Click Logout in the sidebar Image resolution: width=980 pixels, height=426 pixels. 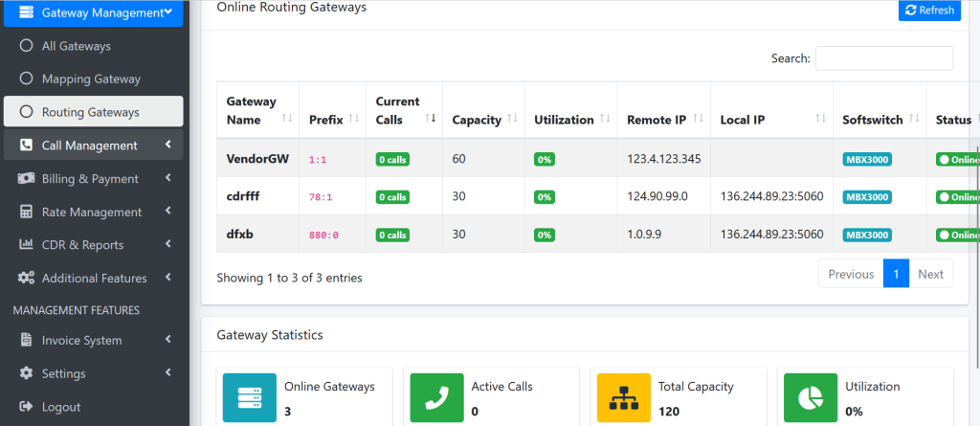(93, 407)
